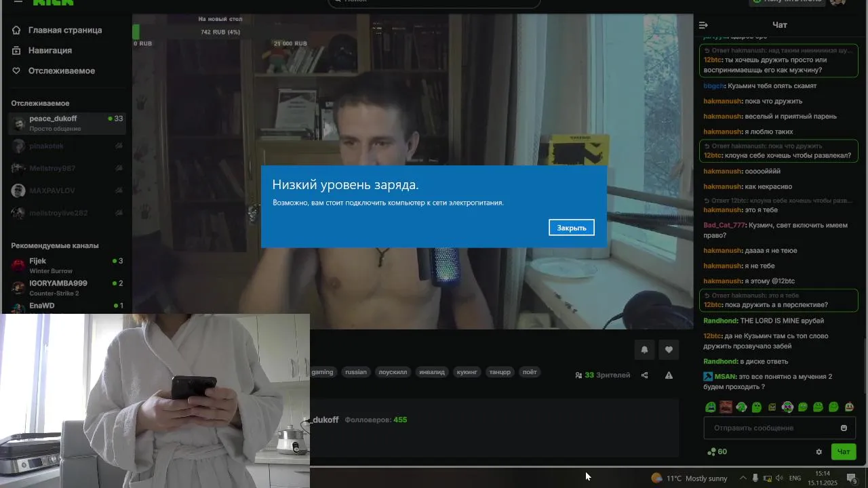Open followed channel pinakotek
Image resolution: width=868 pixels, height=488 pixels.
[x=66, y=146]
